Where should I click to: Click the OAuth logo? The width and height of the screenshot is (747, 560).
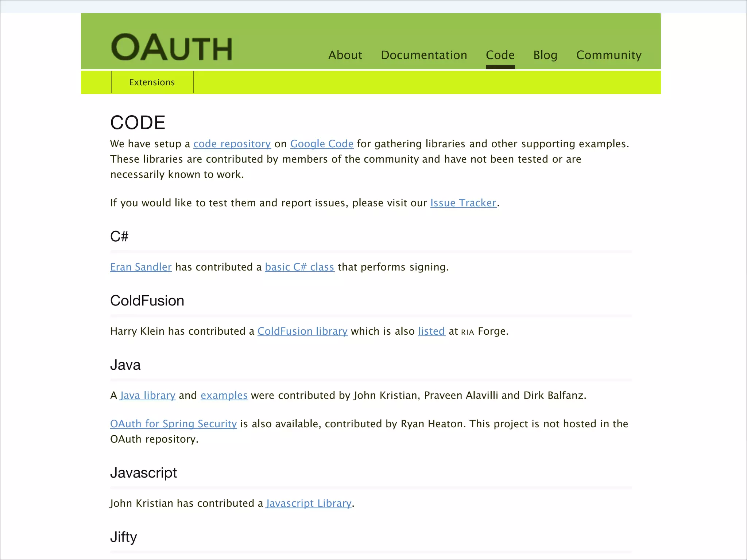(171, 47)
